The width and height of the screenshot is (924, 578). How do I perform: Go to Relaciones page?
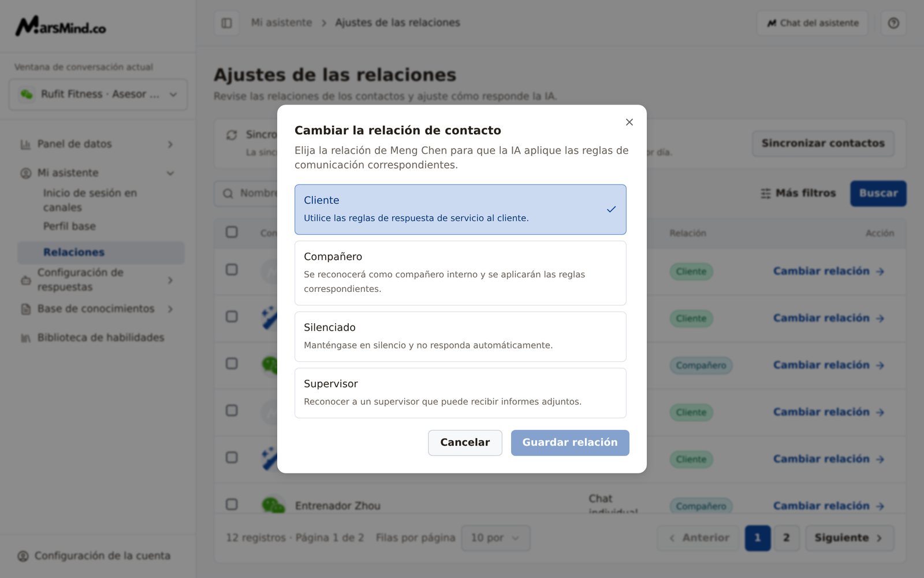tap(101, 253)
